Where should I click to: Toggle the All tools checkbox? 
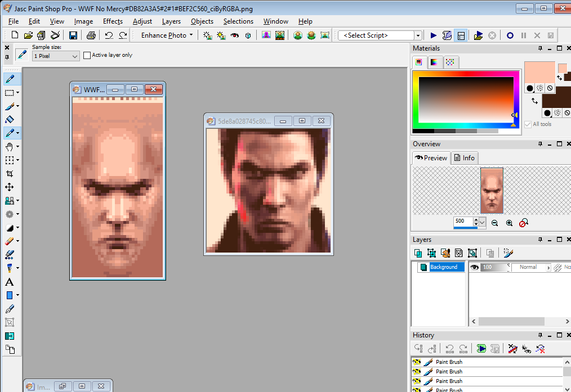point(528,124)
